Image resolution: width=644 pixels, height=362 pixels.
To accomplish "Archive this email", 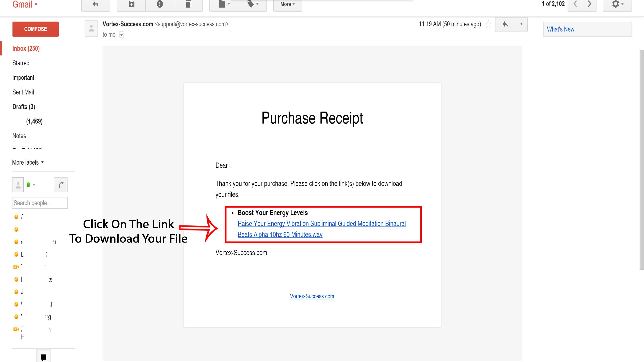I will pyautogui.click(x=131, y=4).
